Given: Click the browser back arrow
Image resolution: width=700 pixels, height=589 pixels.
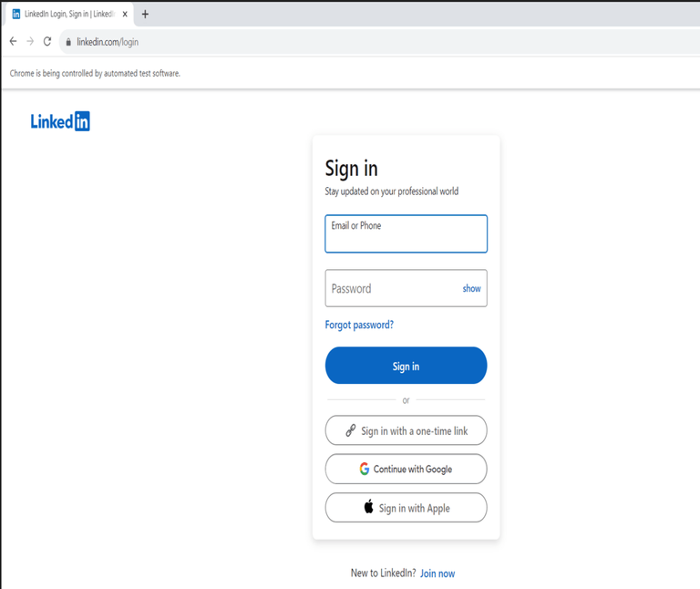Looking at the screenshot, I should [x=13, y=42].
